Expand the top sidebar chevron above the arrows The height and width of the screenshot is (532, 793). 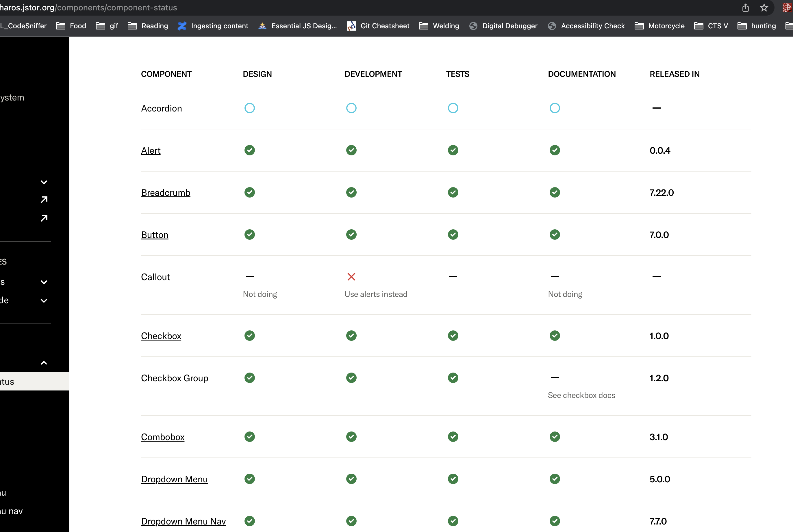pyautogui.click(x=44, y=182)
